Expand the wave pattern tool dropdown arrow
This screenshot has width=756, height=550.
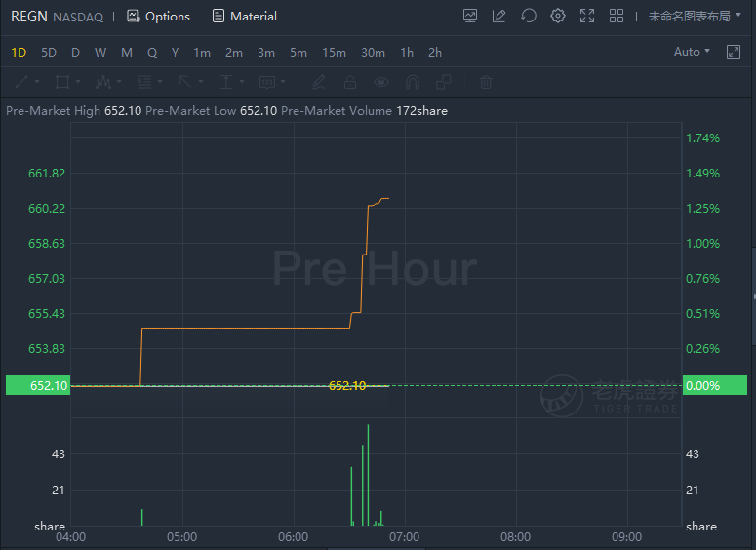[x=119, y=82]
